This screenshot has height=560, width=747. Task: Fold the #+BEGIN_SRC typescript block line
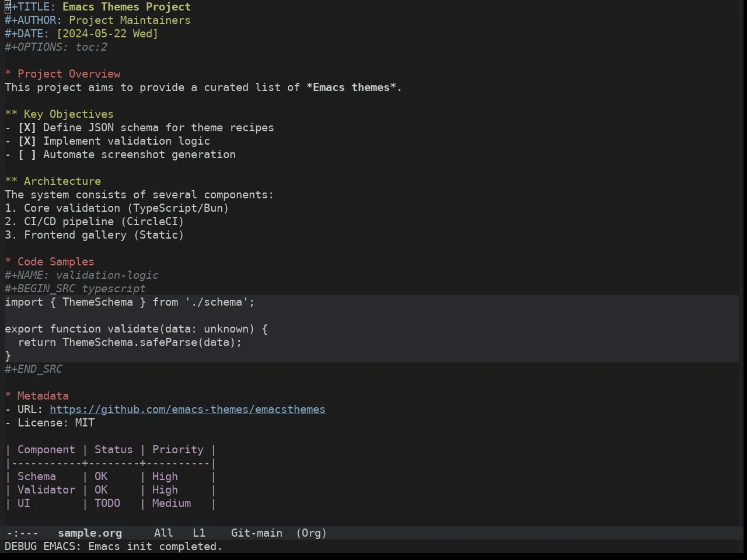click(x=75, y=289)
